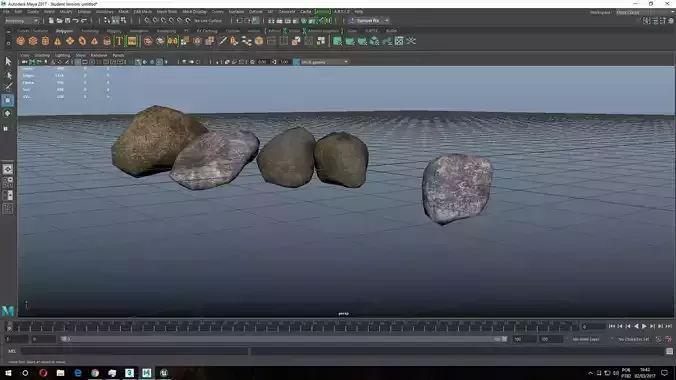Click the four-view layout icon
This screenshot has width=676, height=380.
8,182
